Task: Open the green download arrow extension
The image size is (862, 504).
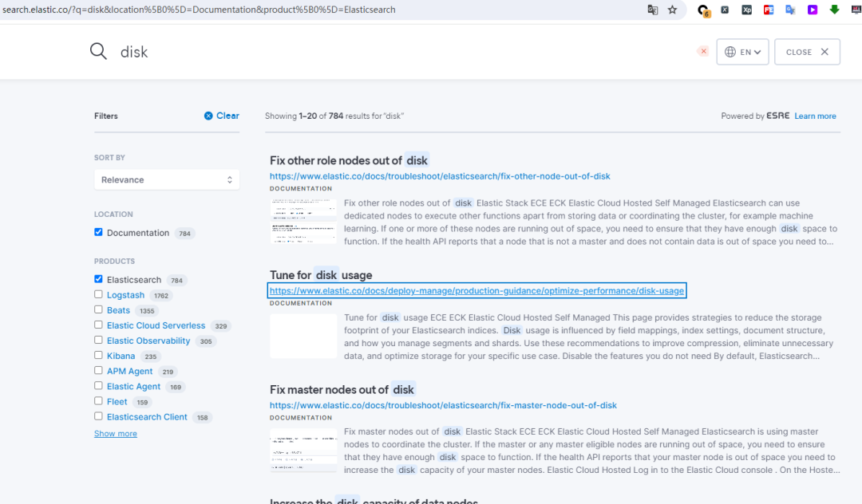Action: pyautogui.click(x=835, y=10)
